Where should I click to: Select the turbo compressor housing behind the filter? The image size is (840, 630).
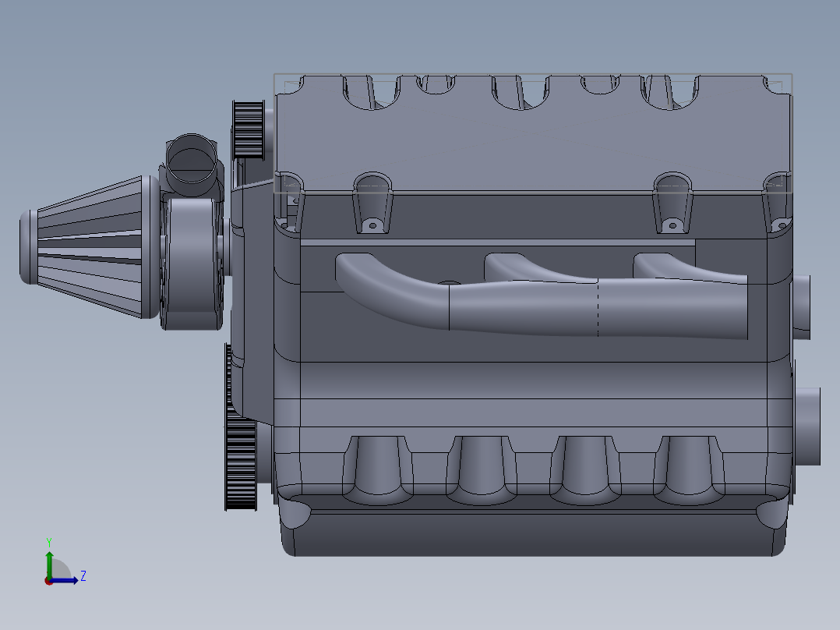point(192,263)
